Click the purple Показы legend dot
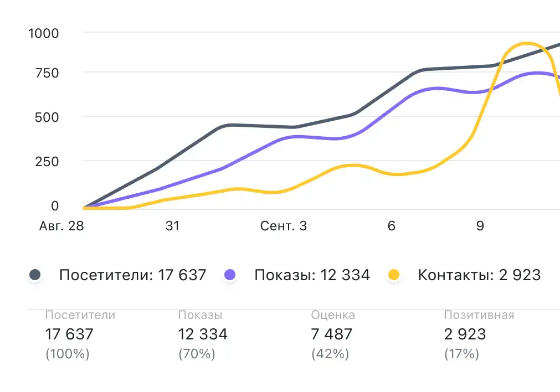 coord(230,275)
